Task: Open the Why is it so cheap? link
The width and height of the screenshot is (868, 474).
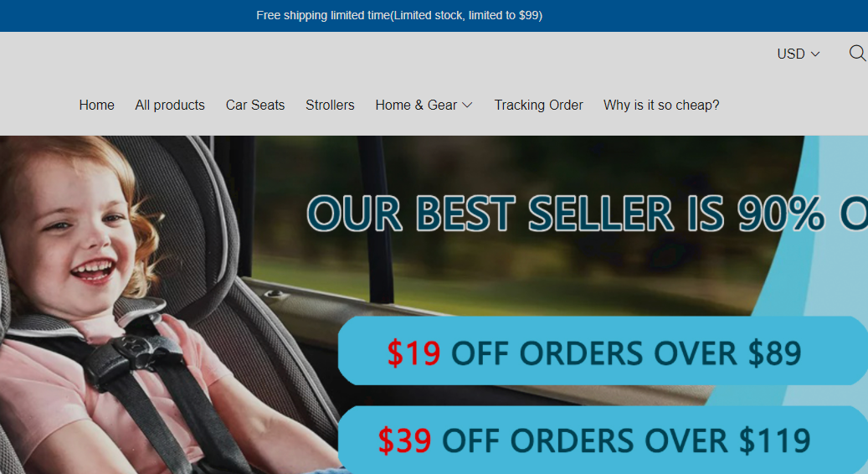Action: point(661,106)
